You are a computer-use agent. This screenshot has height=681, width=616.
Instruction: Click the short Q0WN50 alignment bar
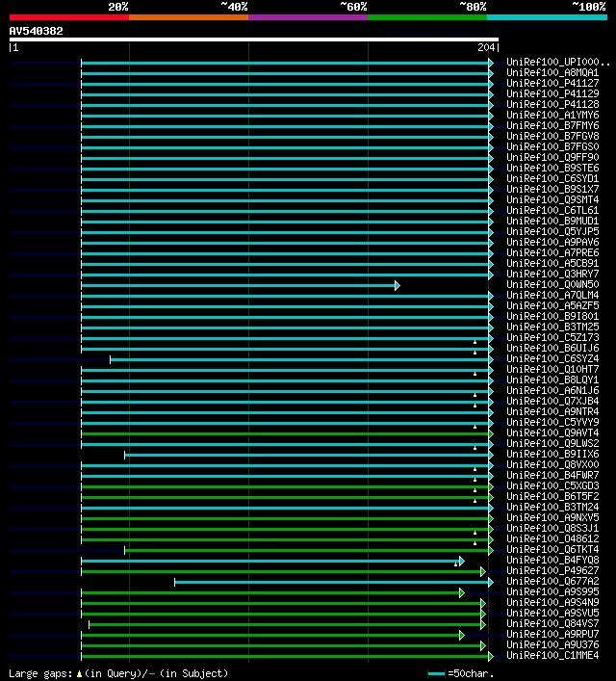click(238, 285)
